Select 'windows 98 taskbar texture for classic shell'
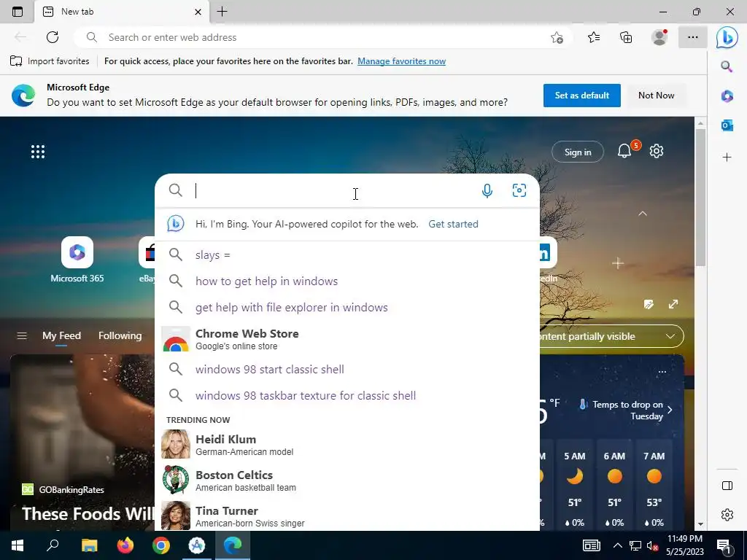The image size is (747, 560). click(347, 395)
